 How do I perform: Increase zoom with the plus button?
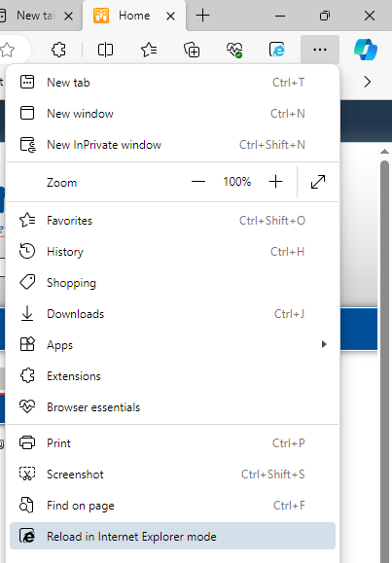[275, 182]
